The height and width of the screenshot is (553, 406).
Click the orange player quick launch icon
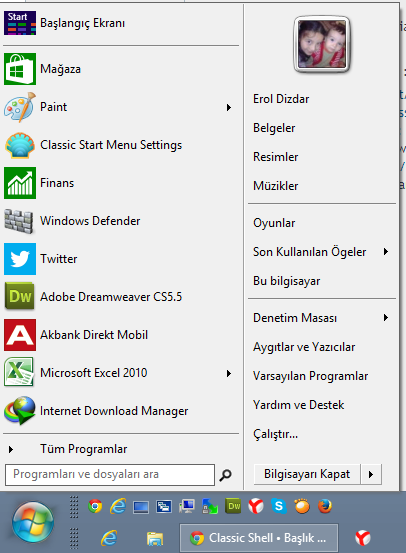tap(302, 506)
